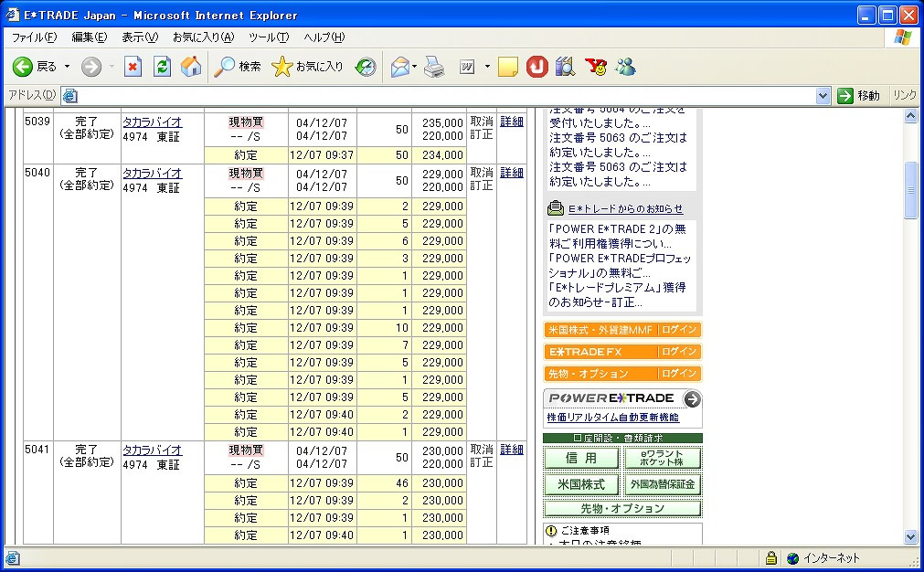This screenshot has width=924, height=572.
Task: Open the ヘルプ(H) menu
Action: (324, 37)
